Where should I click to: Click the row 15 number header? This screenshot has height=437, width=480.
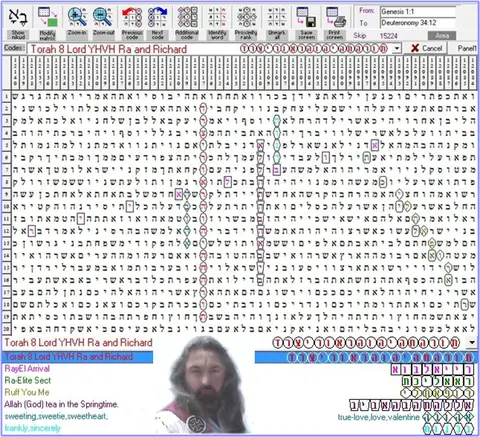(6, 268)
